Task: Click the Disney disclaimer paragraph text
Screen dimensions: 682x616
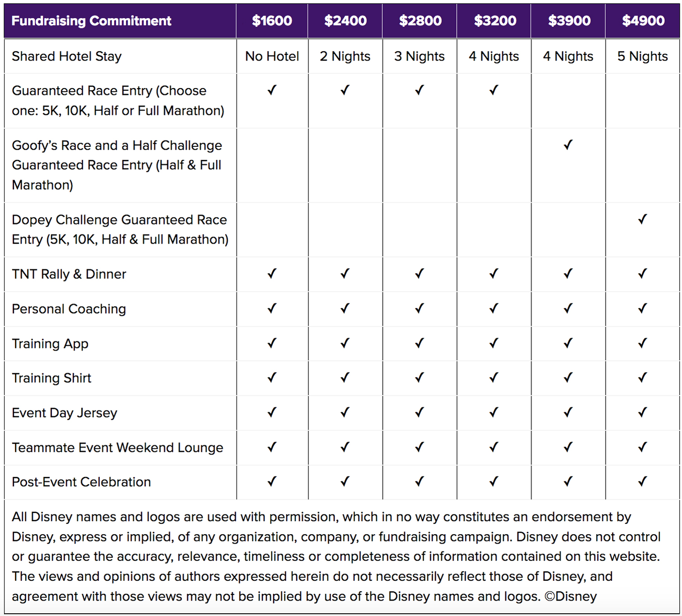Action: coord(336,556)
